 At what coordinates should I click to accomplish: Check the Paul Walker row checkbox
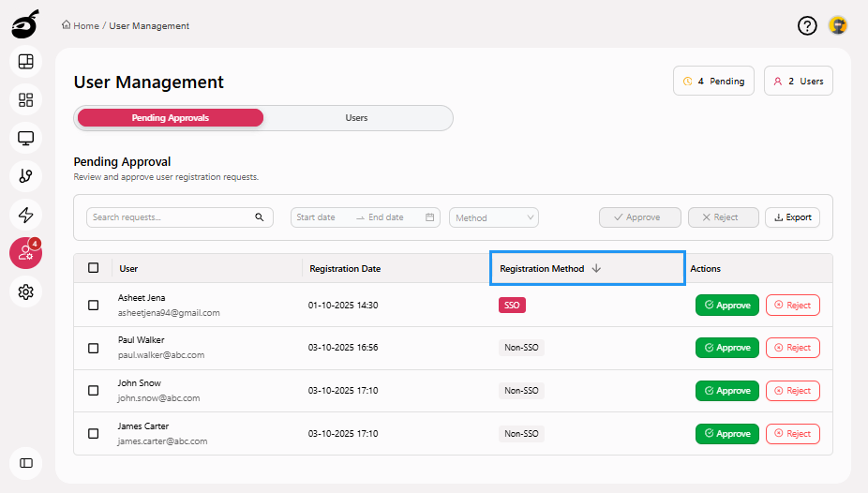tap(94, 348)
